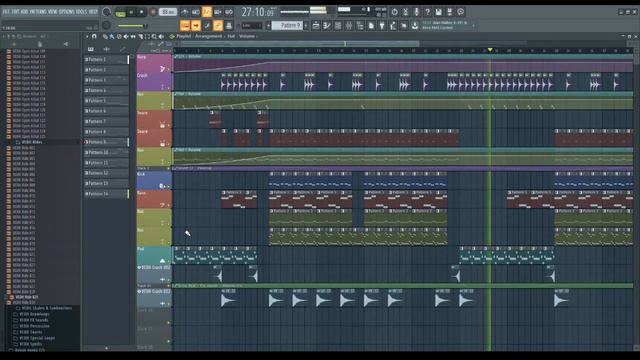Show audio clips with waveform icon in picker
The image size is (640, 360).
click(107, 49)
